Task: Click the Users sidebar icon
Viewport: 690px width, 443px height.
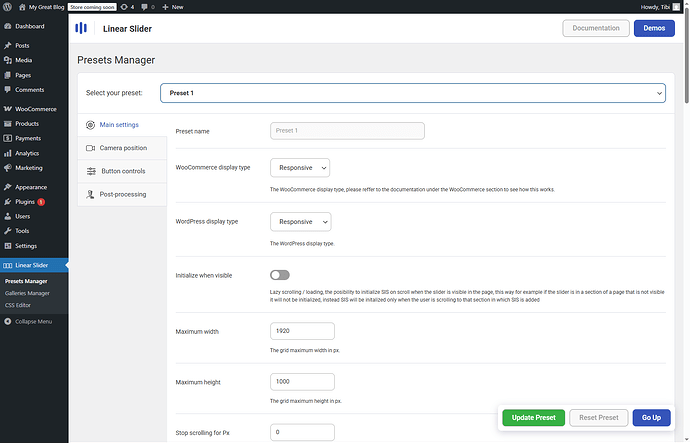Action: pyautogui.click(x=7, y=216)
